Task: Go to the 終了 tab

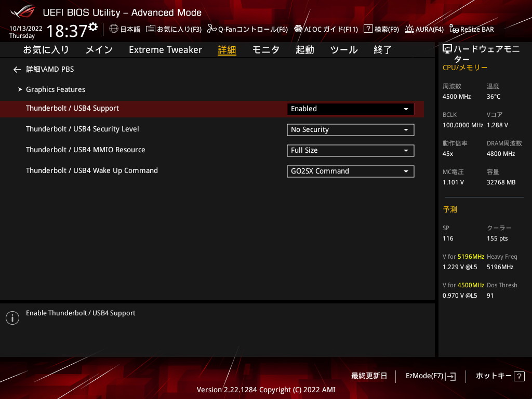Action: 383,50
